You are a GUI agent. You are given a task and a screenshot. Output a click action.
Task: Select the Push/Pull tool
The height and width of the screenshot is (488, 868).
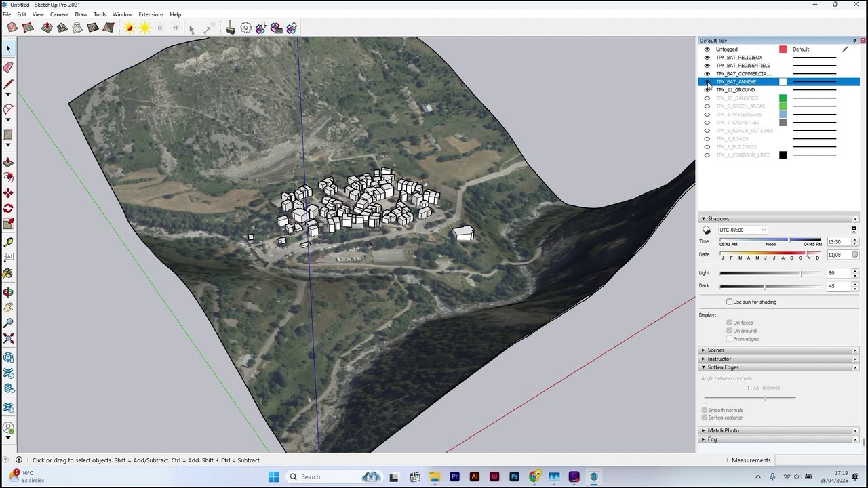[x=8, y=163]
